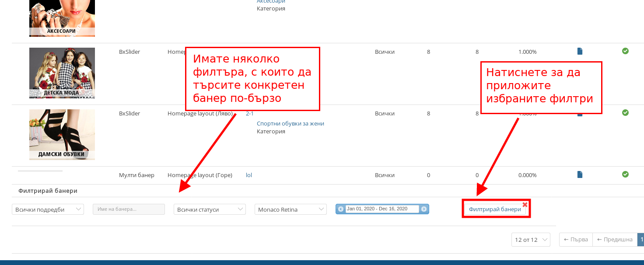
Task: Open the lol banner link
Action: pos(249,175)
